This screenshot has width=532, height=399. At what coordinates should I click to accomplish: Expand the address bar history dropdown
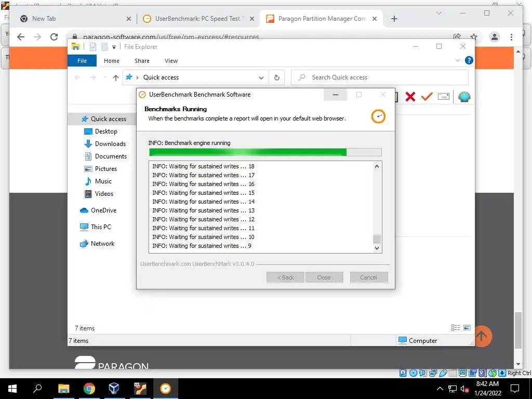261,78
